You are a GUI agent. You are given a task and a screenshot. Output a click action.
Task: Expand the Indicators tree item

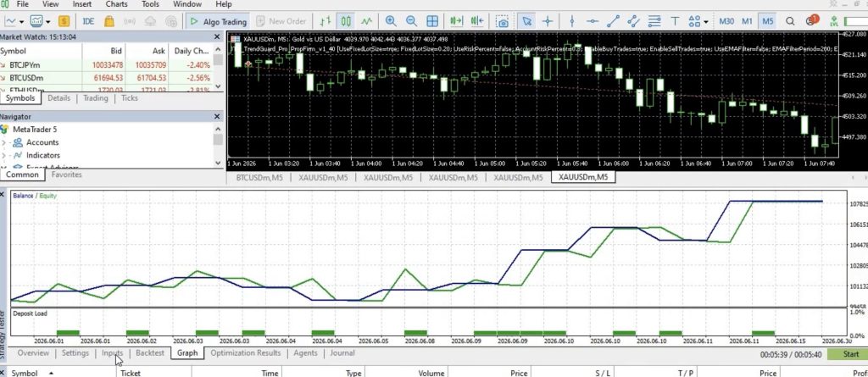point(4,156)
